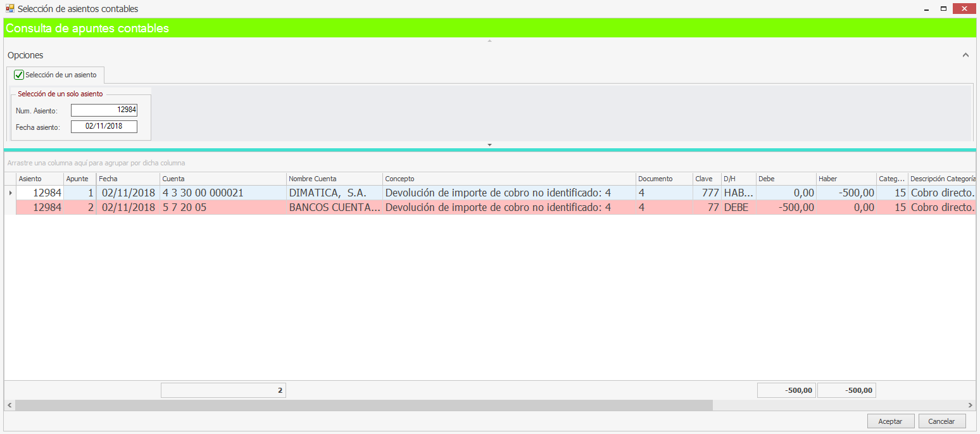Screen dimensions: 980x434
Task: Click the horizontal scrollbar left arrow
Action: [9, 405]
